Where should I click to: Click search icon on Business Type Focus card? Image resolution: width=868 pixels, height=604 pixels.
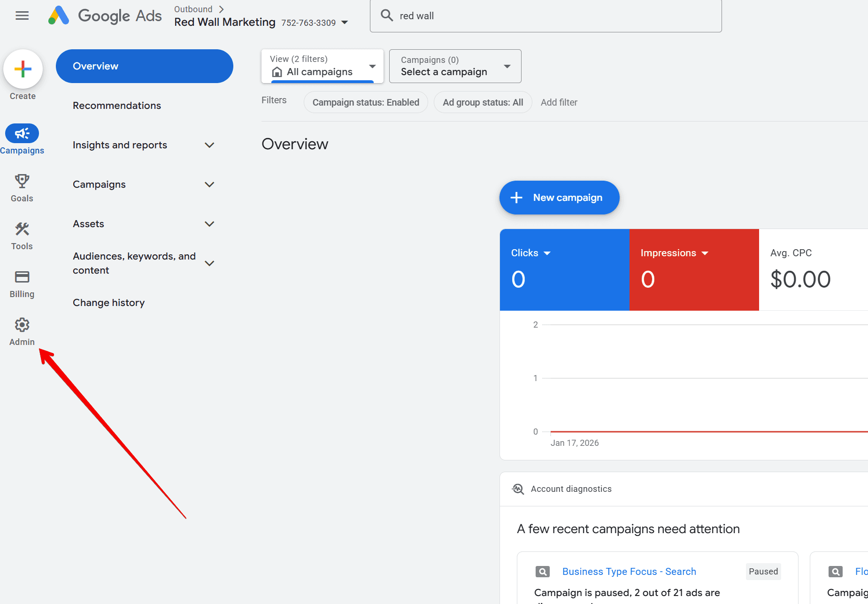click(x=543, y=572)
